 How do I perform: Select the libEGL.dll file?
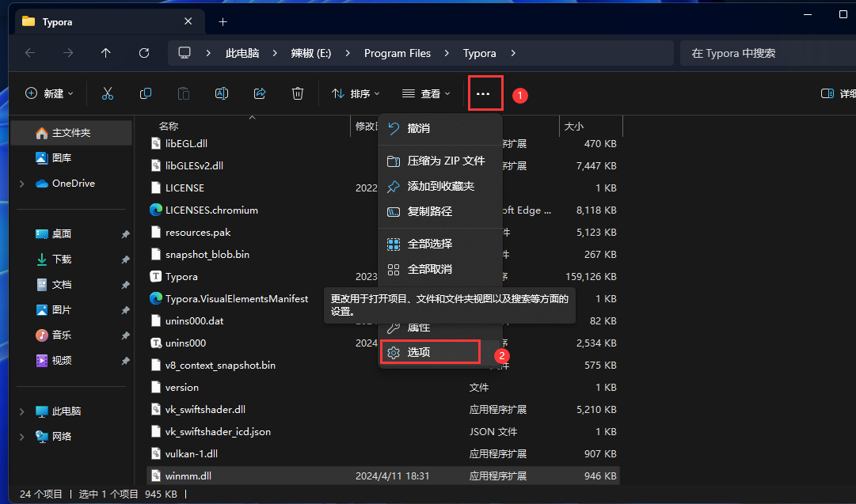186,143
